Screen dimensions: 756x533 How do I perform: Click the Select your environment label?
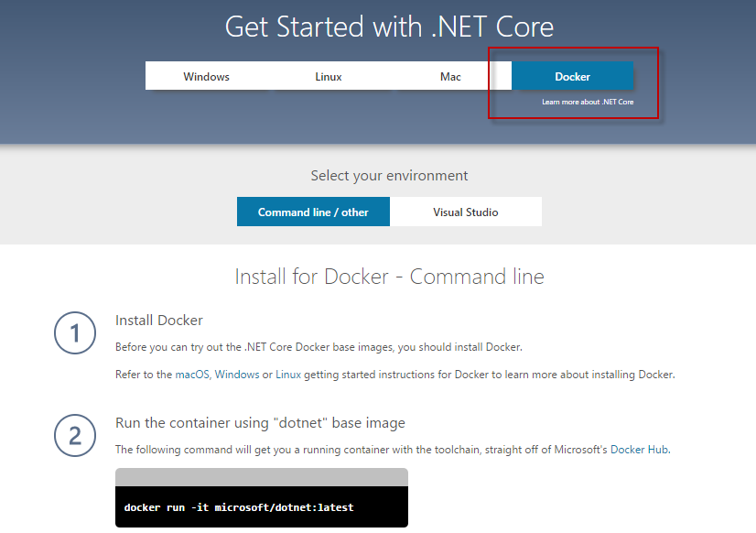tap(389, 176)
